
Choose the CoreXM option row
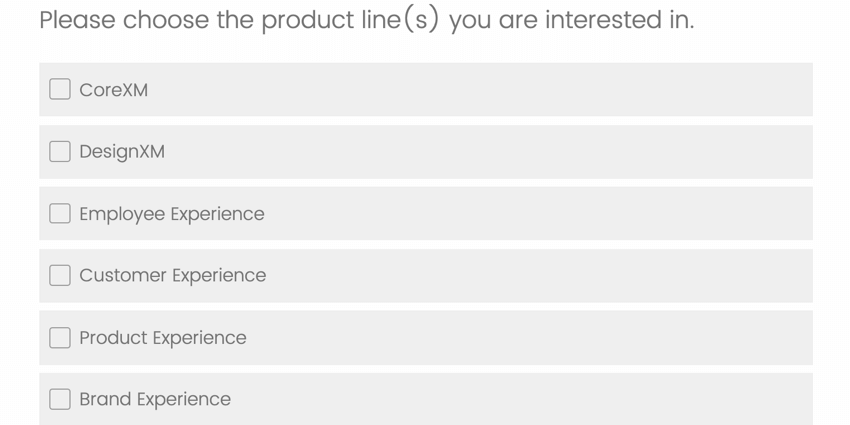click(500, 90)
